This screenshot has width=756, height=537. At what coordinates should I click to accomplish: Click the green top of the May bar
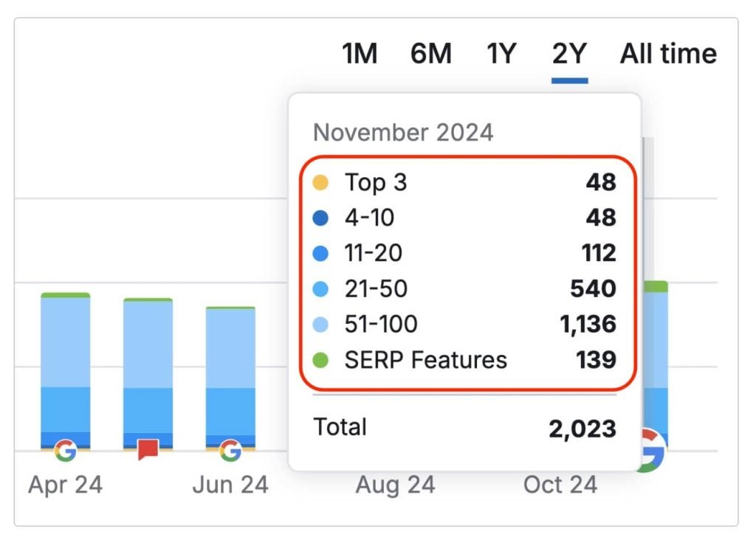[x=148, y=300]
